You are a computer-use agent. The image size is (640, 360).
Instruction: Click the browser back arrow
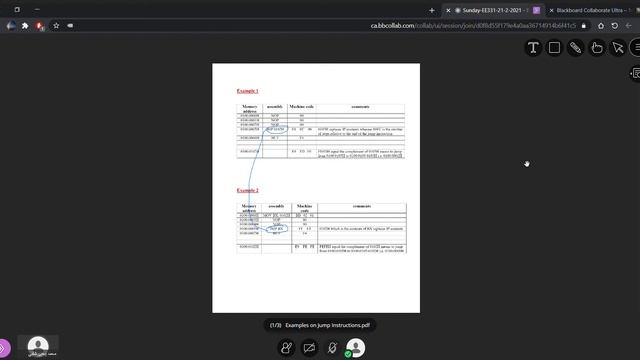[x=629, y=26]
